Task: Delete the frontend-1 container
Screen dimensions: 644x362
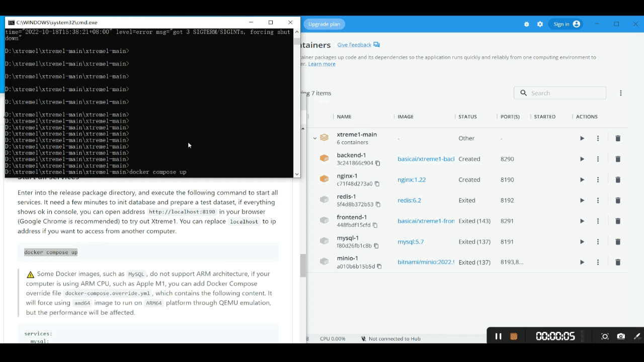Action: click(x=618, y=221)
